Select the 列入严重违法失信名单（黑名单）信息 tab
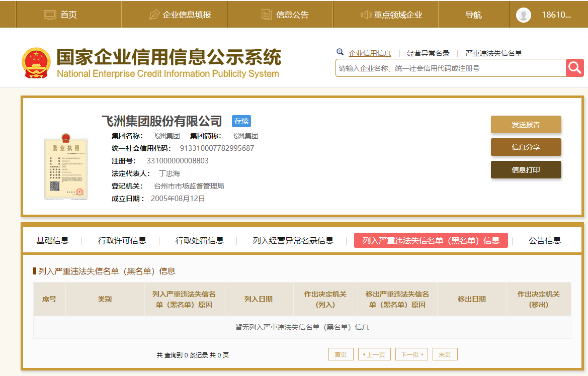This screenshot has height=376, width=588. (431, 240)
